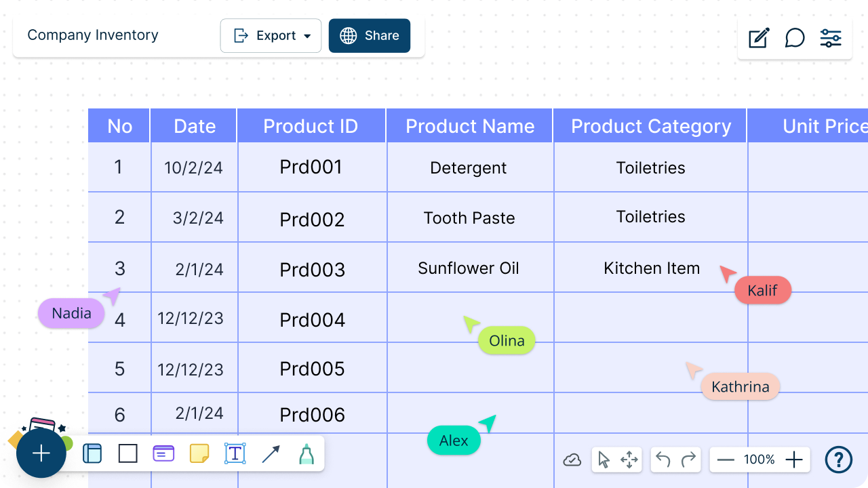Select the No column header
The height and width of the screenshot is (488, 868).
119,126
